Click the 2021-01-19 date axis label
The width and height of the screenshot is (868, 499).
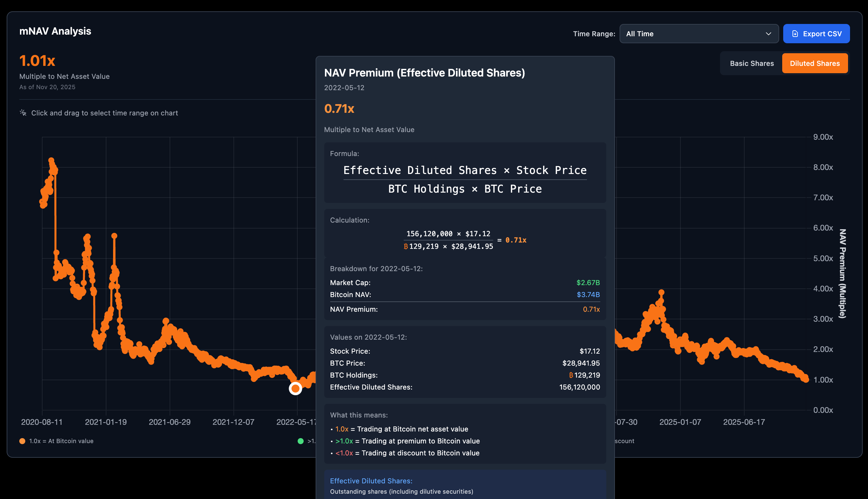tap(106, 422)
